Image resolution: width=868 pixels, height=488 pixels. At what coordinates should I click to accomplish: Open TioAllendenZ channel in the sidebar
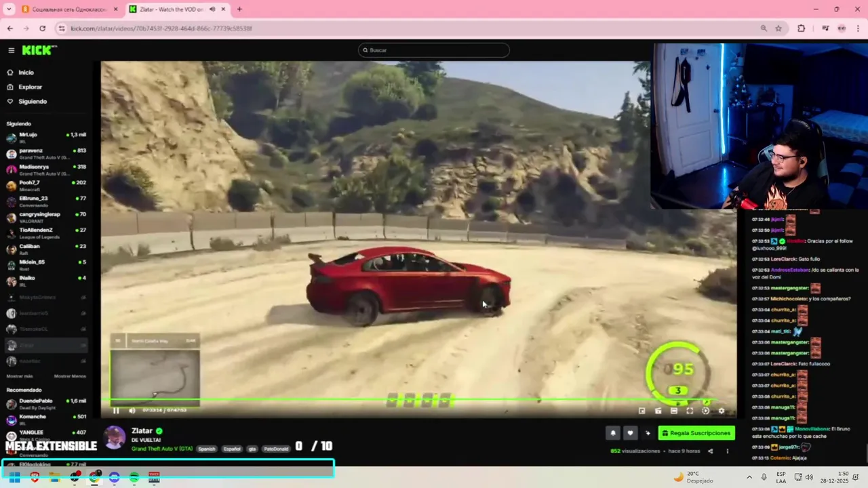tap(46, 233)
